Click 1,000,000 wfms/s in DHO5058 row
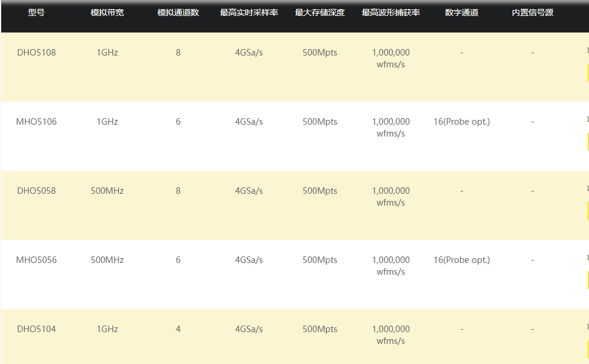The image size is (589, 364). (391, 196)
